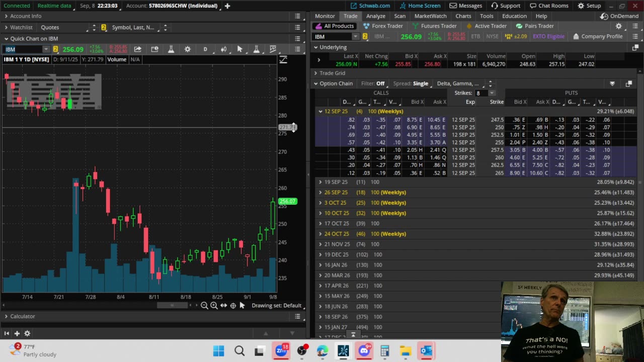Click the IBM symbol field in Trade tab
644x362 pixels.
point(333,36)
